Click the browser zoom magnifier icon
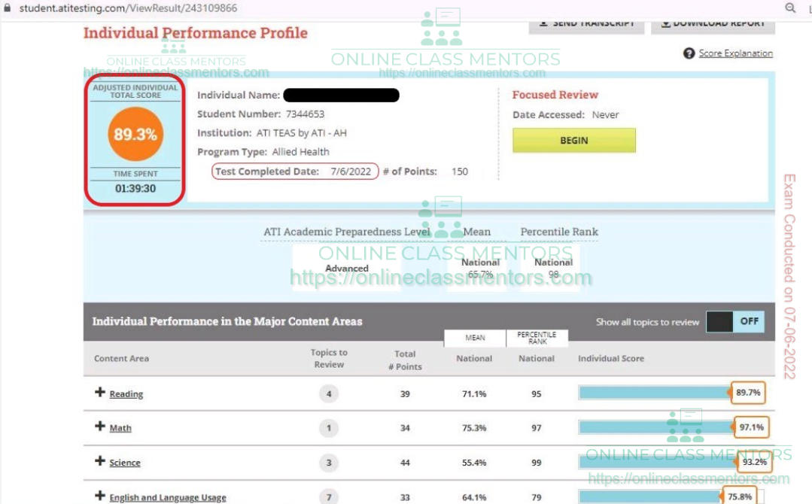This screenshot has height=504, width=812. 790,8
